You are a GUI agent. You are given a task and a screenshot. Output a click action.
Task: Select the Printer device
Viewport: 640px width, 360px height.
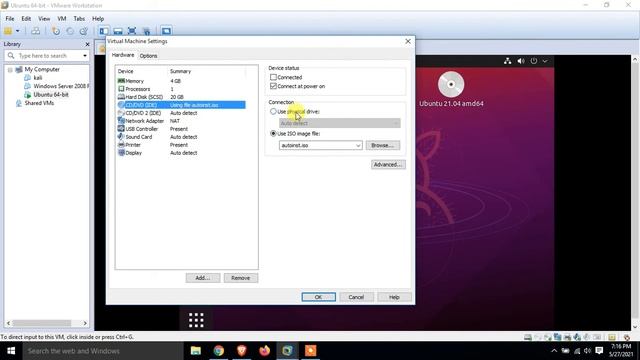coord(181,145)
